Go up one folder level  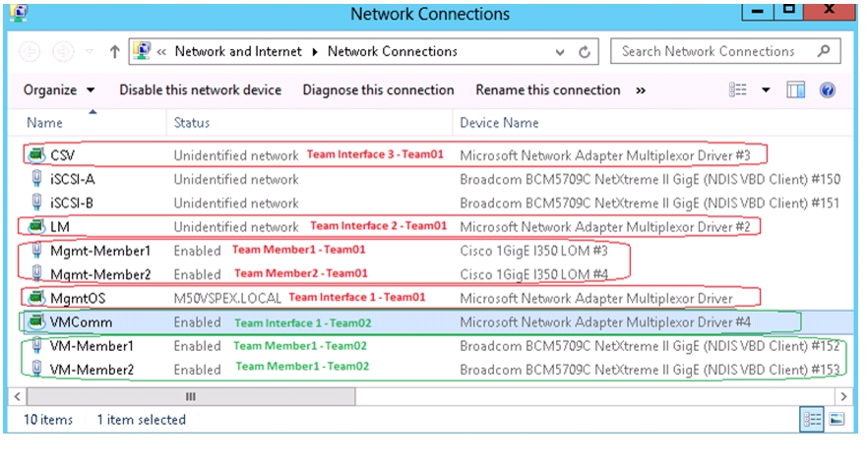coord(114,52)
